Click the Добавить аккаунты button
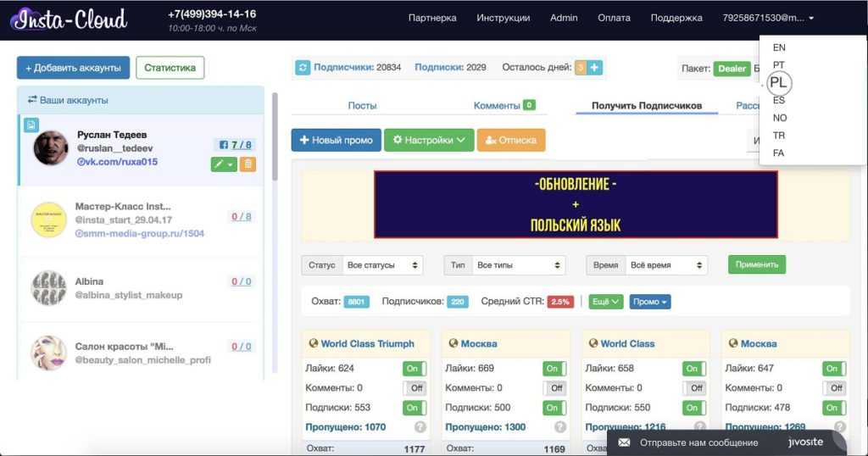Screen dimensions: 868x456 coord(73,68)
